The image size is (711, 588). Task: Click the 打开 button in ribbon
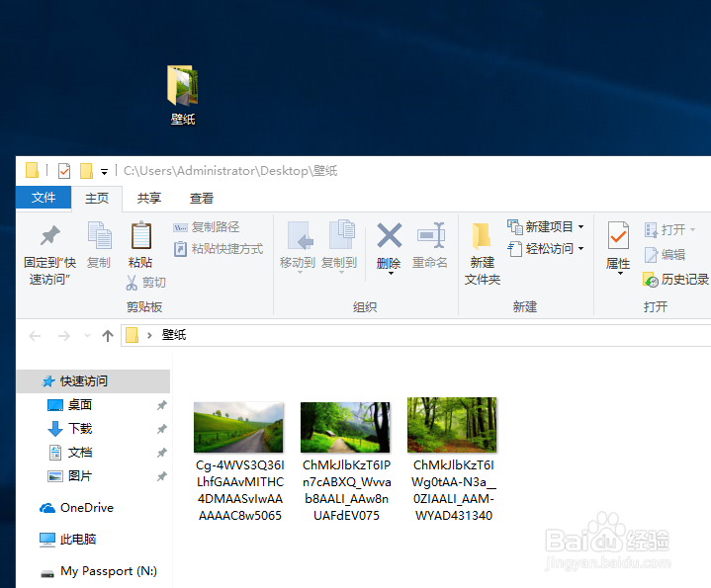pyautogui.click(x=669, y=229)
